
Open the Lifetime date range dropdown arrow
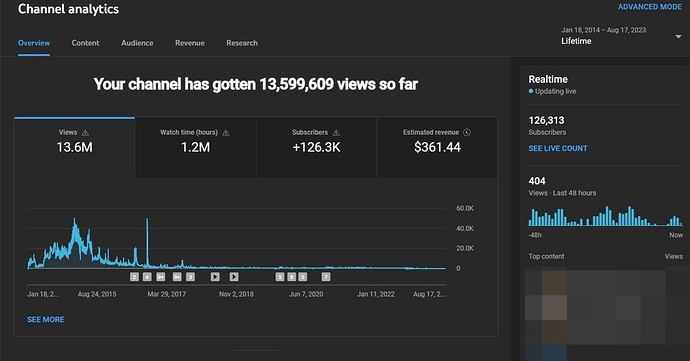click(x=678, y=37)
